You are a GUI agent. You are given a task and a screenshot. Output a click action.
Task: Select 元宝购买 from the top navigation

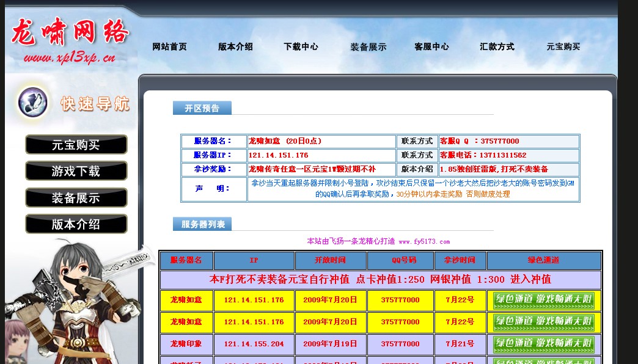pyautogui.click(x=563, y=46)
